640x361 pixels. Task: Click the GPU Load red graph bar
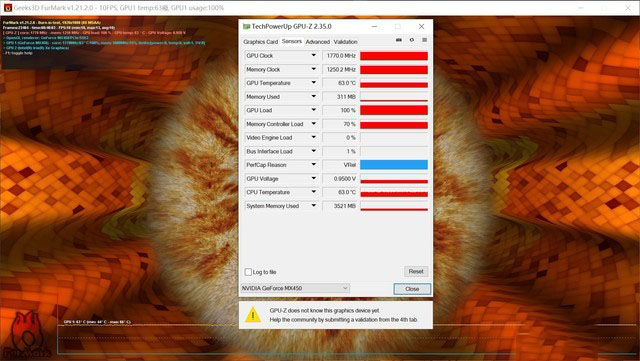click(x=394, y=110)
